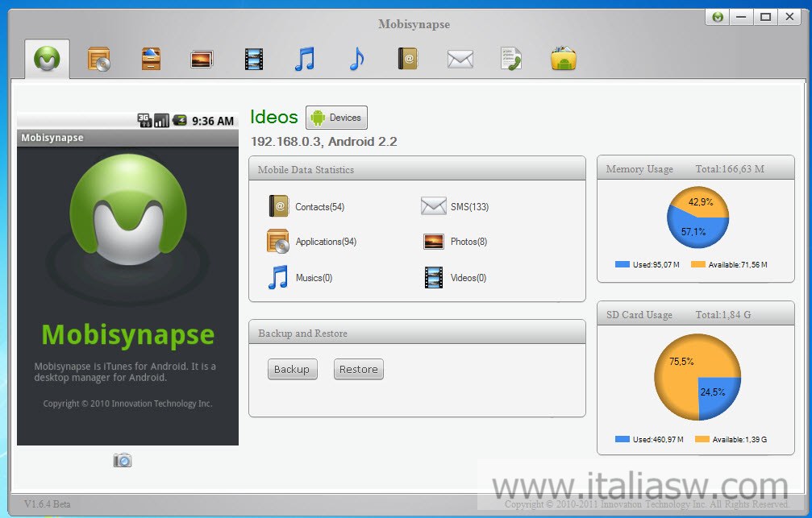Open the Android market basket toolbar icon
The width and height of the screenshot is (812, 518).
click(x=564, y=59)
